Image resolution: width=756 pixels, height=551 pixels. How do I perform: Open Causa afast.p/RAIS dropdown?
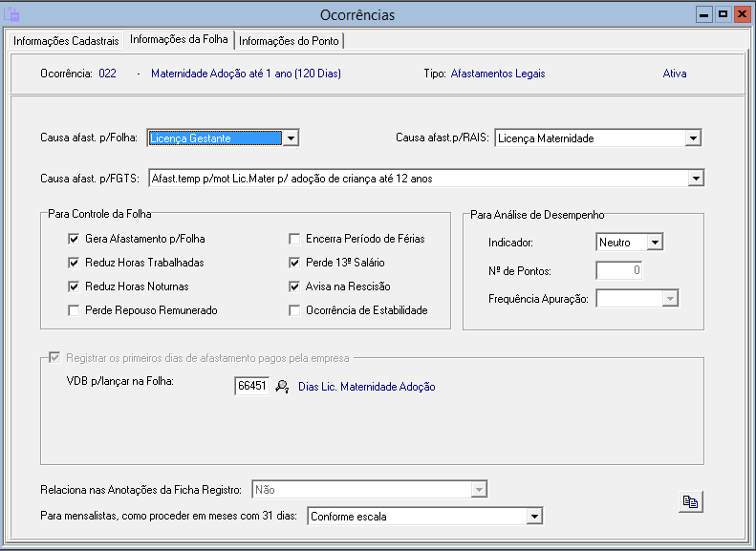click(x=693, y=138)
